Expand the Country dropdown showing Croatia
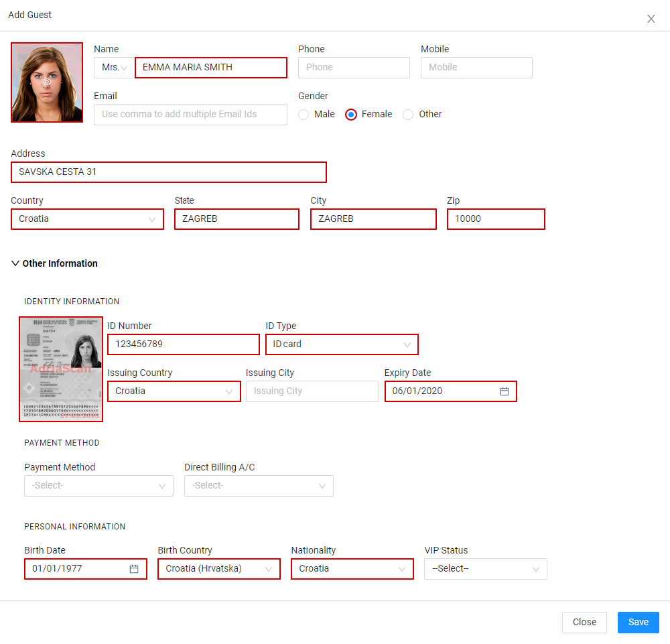Viewport: 670px width, 644px height. pyautogui.click(x=88, y=219)
